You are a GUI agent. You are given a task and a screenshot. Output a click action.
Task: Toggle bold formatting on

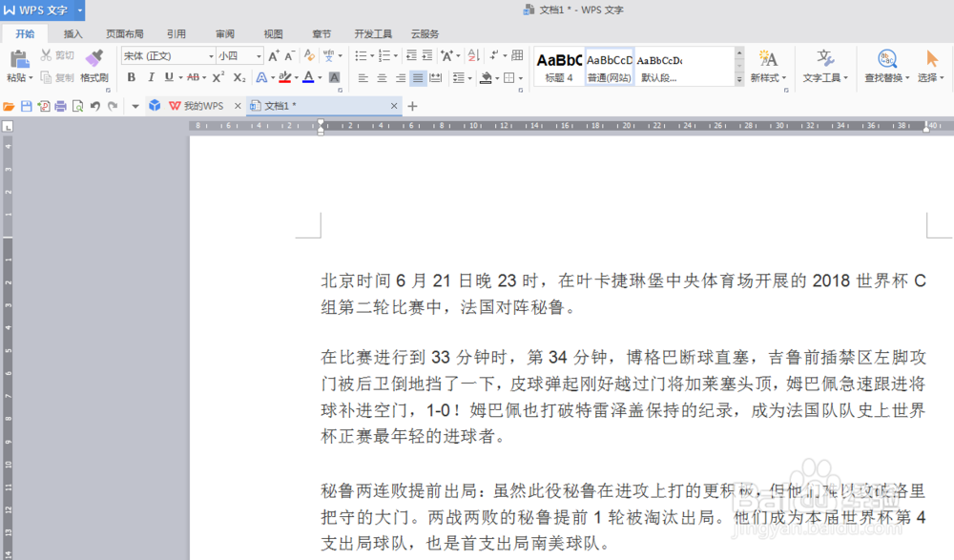point(132,77)
